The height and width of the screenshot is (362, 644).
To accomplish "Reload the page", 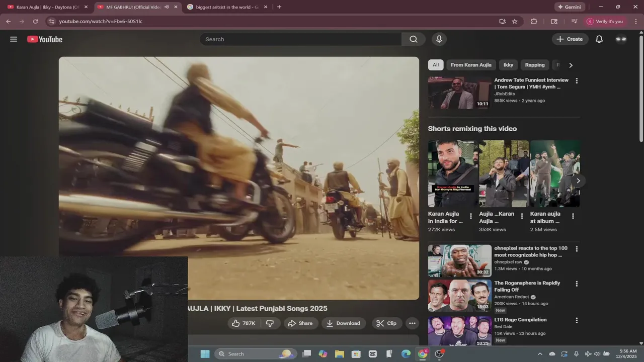I will pyautogui.click(x=35, y=22).
